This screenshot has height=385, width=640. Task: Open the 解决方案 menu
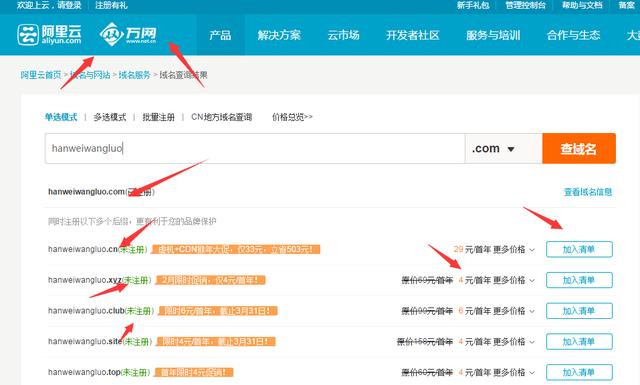279,35
